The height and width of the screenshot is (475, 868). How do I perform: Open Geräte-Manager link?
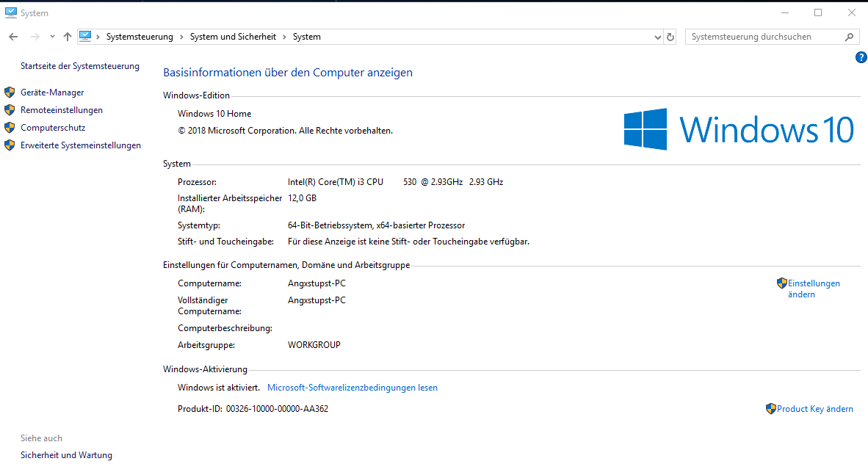(52, 93)
